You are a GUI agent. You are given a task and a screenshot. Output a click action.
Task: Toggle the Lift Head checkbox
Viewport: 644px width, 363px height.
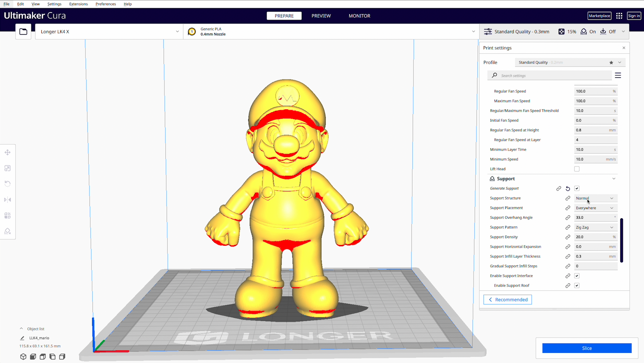pyautogui.click(x=577, y=169)
